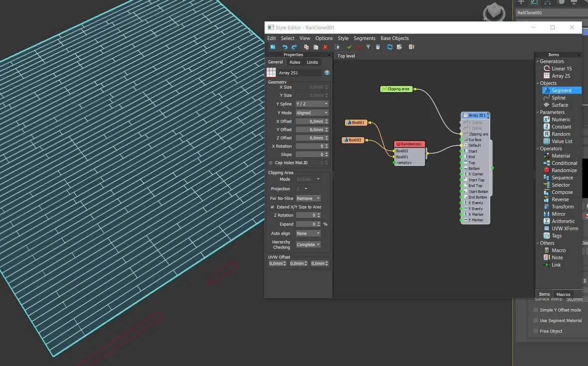Open the Y Spline dropdown

click(312, 104)
